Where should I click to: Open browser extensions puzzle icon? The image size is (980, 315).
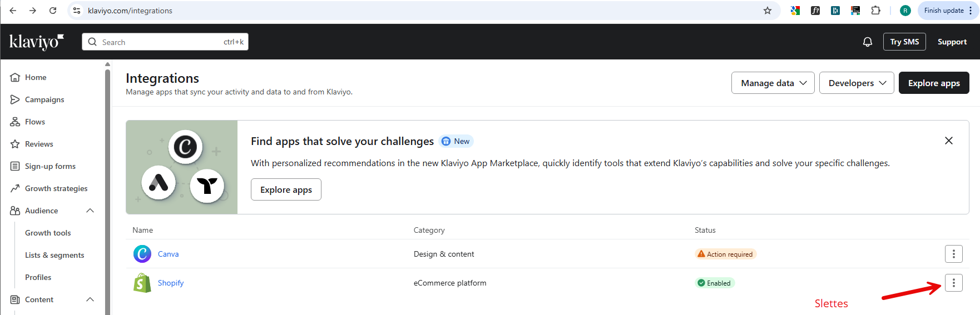(x=875, y=11)
